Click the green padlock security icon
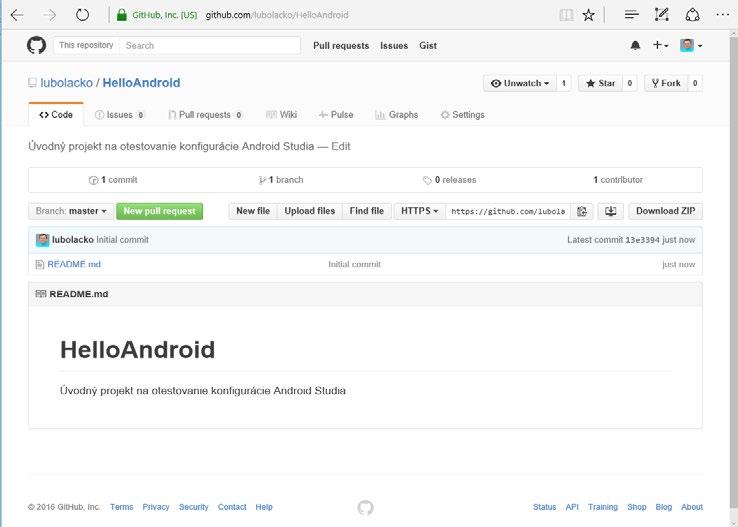 [x=122, y=15]
